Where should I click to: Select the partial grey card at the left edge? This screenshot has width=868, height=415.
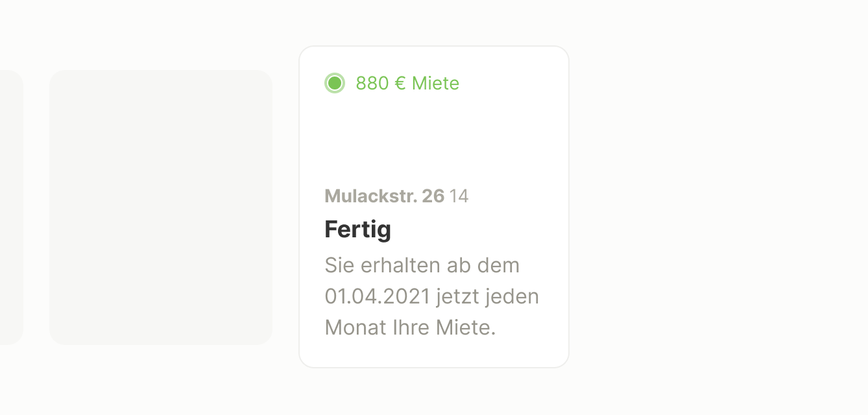point(12,207)
